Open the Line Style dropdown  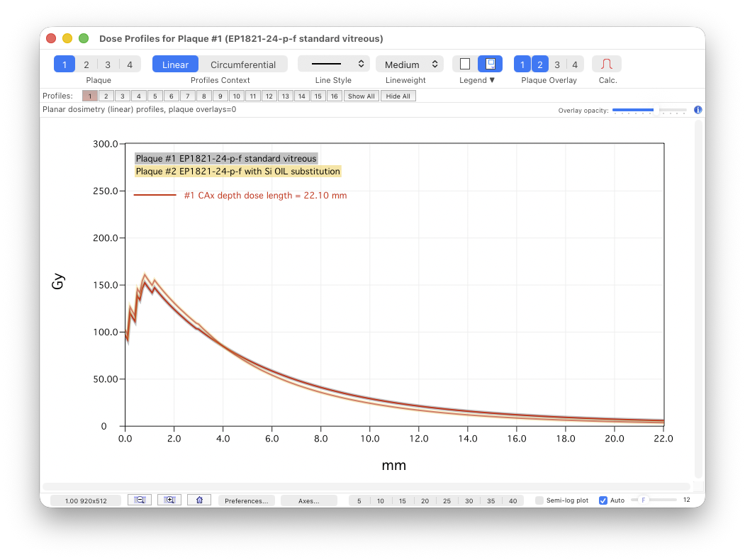333,63
